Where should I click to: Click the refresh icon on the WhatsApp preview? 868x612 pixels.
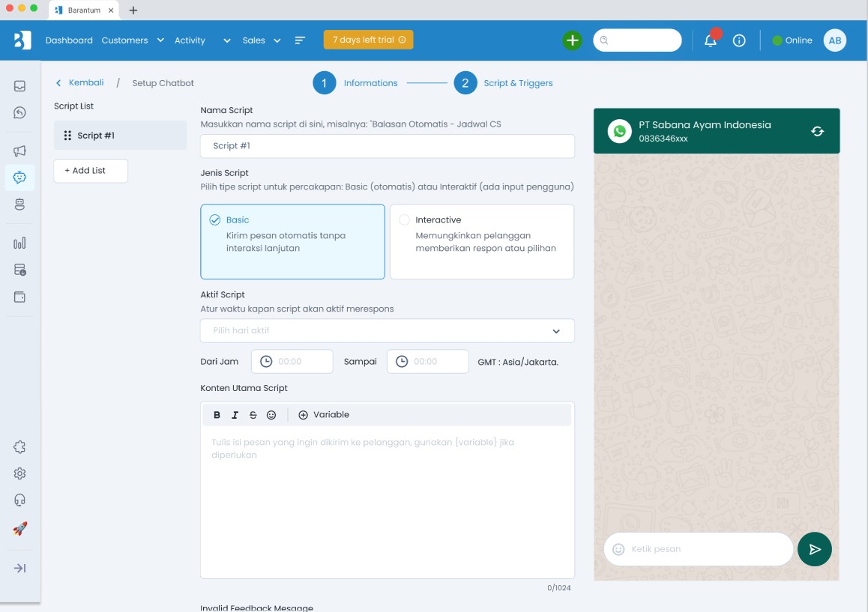(x=817, y=130)
